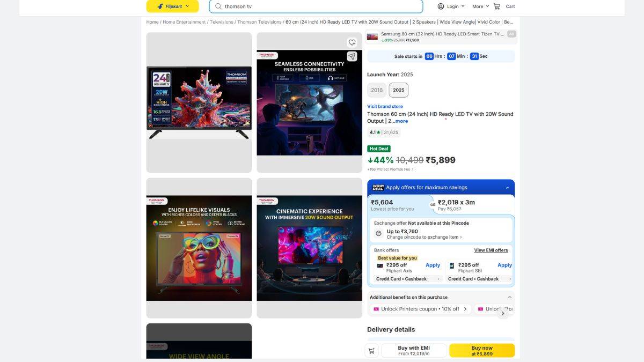The height and width of the screenshot is (362, 644).
Task: Click the Protect Promise Fee info link
Action: tap(390, 169)
